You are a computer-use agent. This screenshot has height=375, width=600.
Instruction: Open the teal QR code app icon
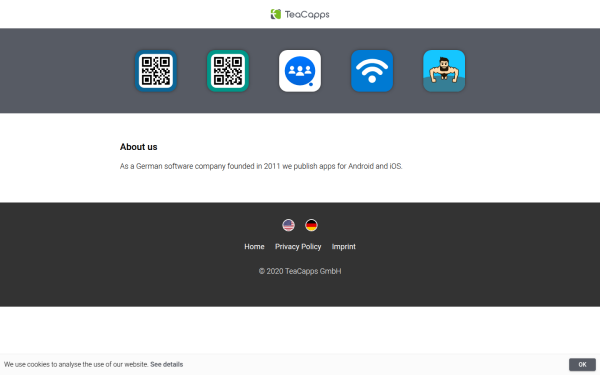228,71
